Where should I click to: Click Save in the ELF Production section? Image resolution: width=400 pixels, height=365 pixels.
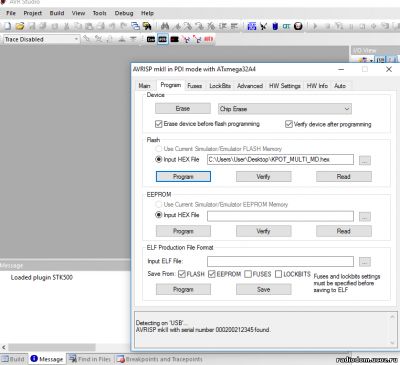pos(264,289)
